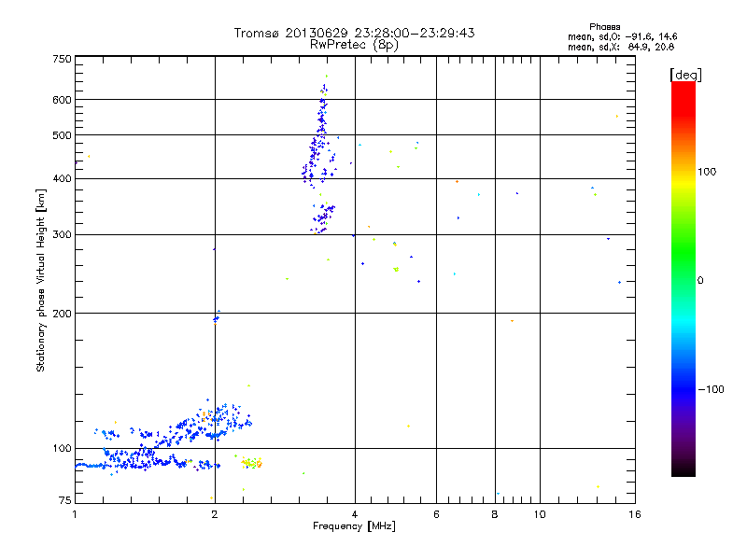Click the 200 tick on the height axis

coord(62,314)
